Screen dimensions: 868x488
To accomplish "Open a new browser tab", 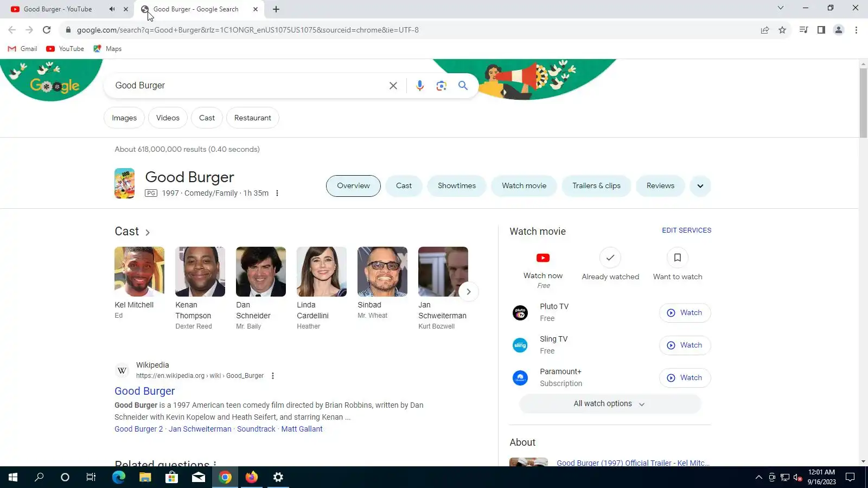I will coord(276,9).
